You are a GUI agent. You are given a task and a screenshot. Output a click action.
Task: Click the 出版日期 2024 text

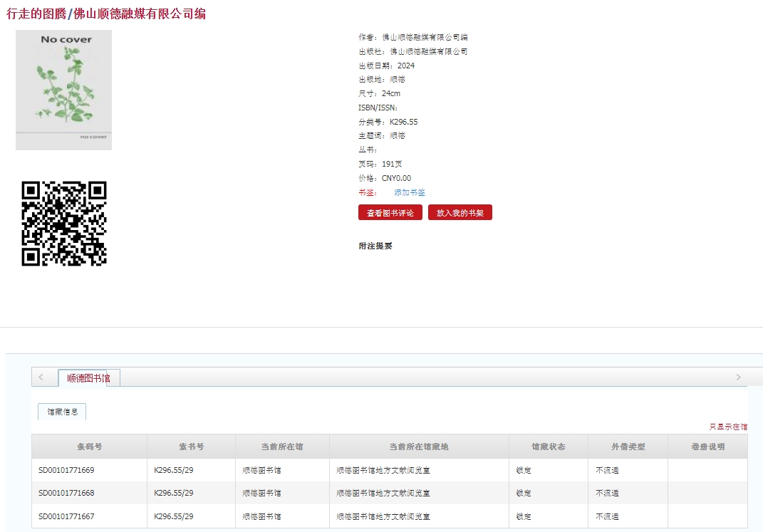[386, 65]
